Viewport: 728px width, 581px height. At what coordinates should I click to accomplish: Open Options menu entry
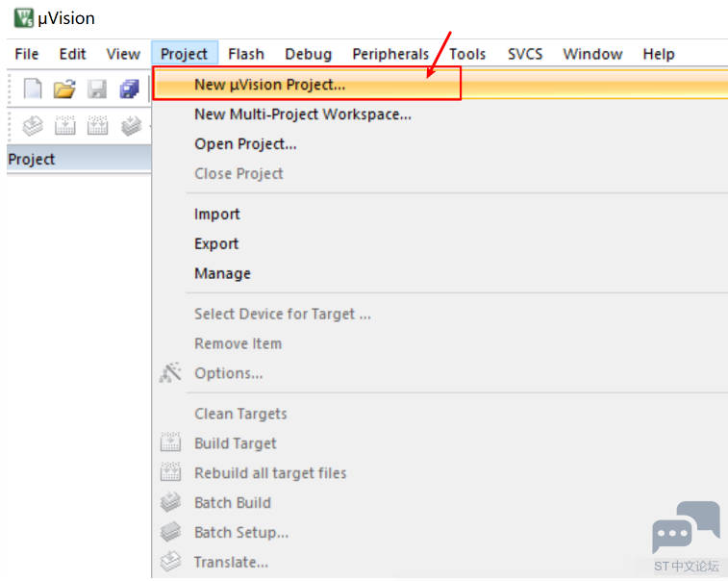click(x=440, y=373)
